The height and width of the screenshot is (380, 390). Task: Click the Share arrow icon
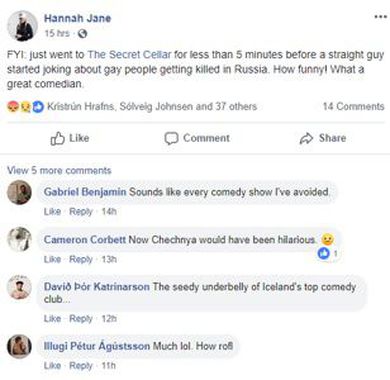(x=306, y=138)
